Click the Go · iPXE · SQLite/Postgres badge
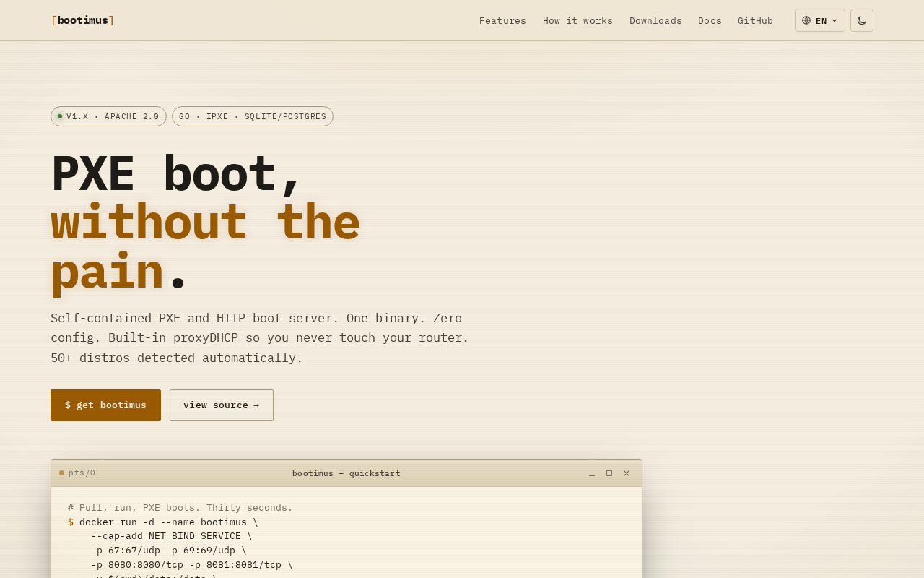The image size is (924, 578). [x=253, y=116]
